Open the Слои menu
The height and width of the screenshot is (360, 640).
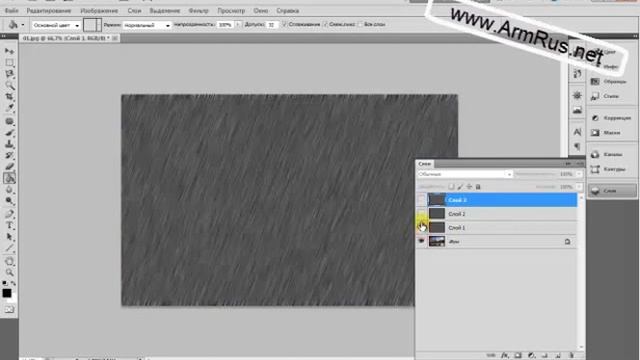click(134, 11)
